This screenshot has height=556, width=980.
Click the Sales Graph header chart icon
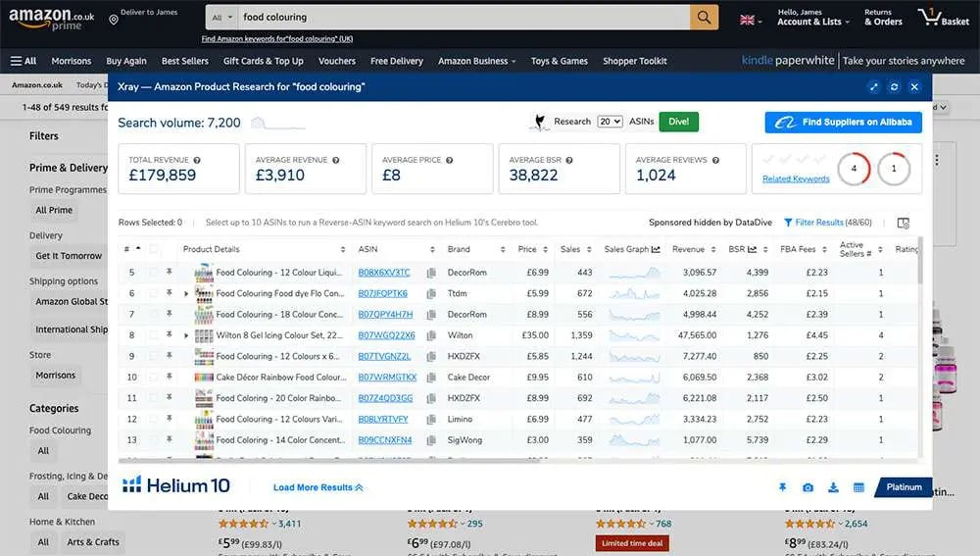coord(656,249)
